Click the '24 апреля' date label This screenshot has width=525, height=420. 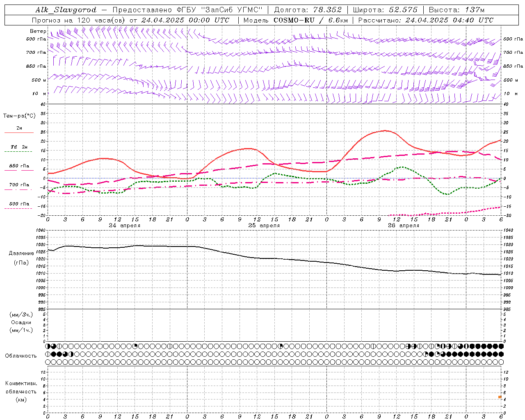[x=125, y=226]
